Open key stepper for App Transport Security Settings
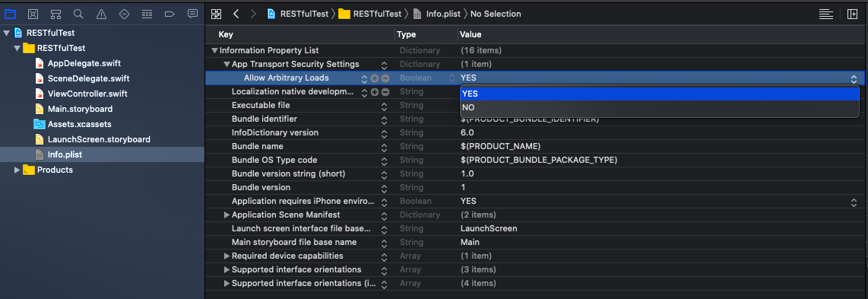This screenshot has height=299, width=868. tap(384, 65)
